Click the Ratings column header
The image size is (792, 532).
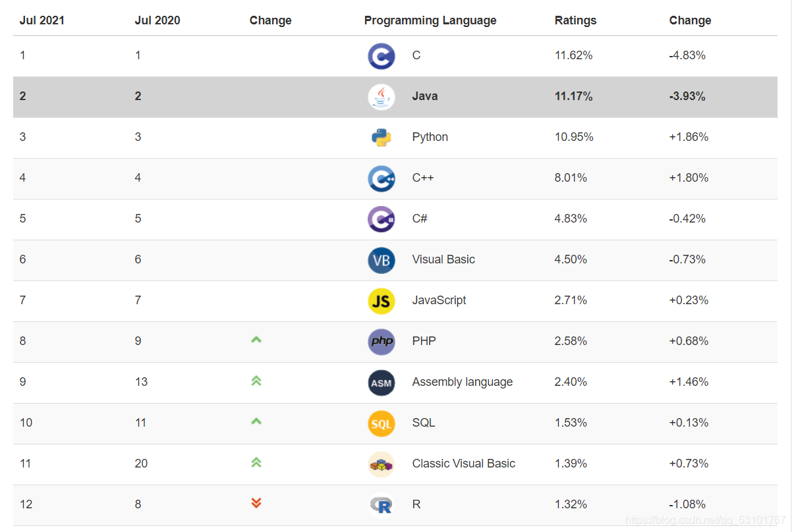[x=576, y=20]
